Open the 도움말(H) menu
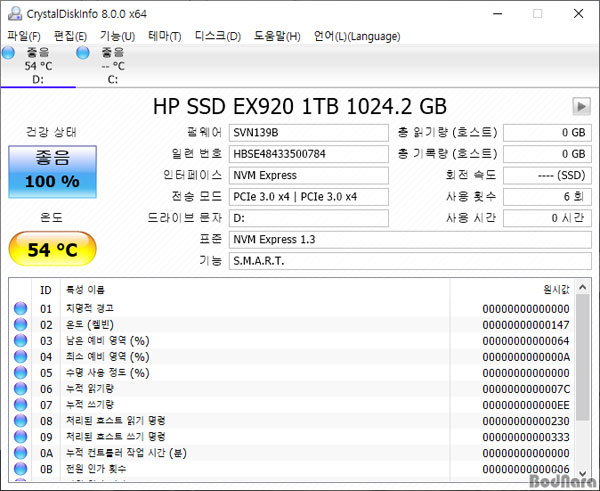Viewport: 600px width, 491px height. (x=277, y=36)
